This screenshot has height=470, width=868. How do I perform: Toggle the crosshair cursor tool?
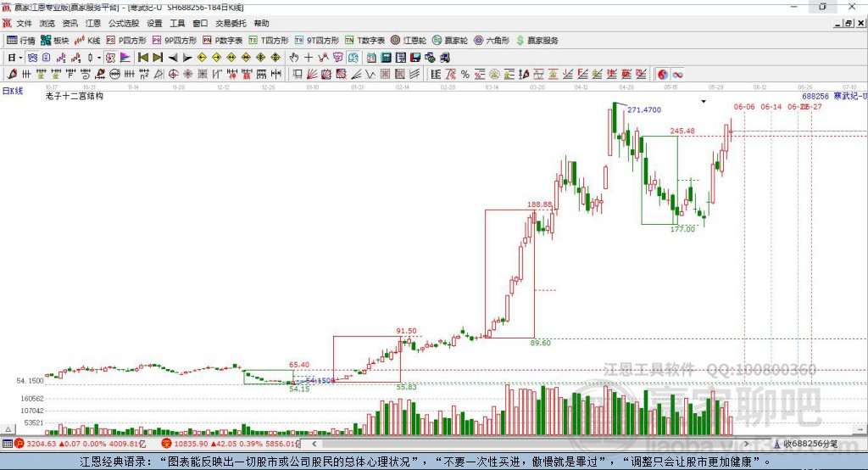tap(309, 58)
